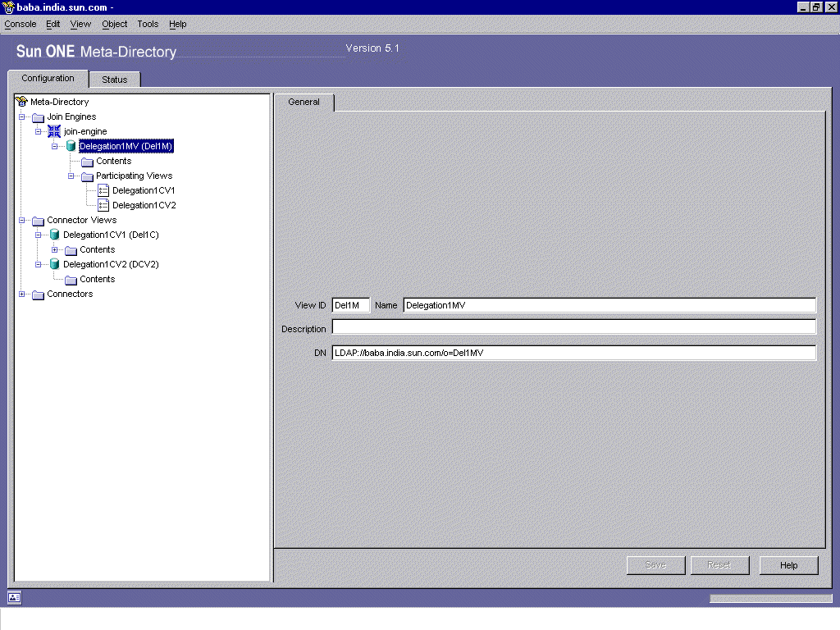Open the View menu

point(80,24)
